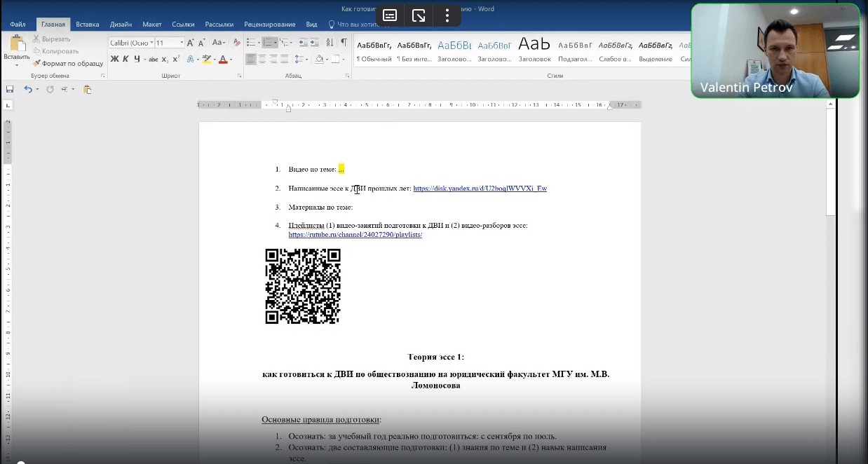Switch to the Дизайн tab
868x464 pixels.
[x=121, y=25]
